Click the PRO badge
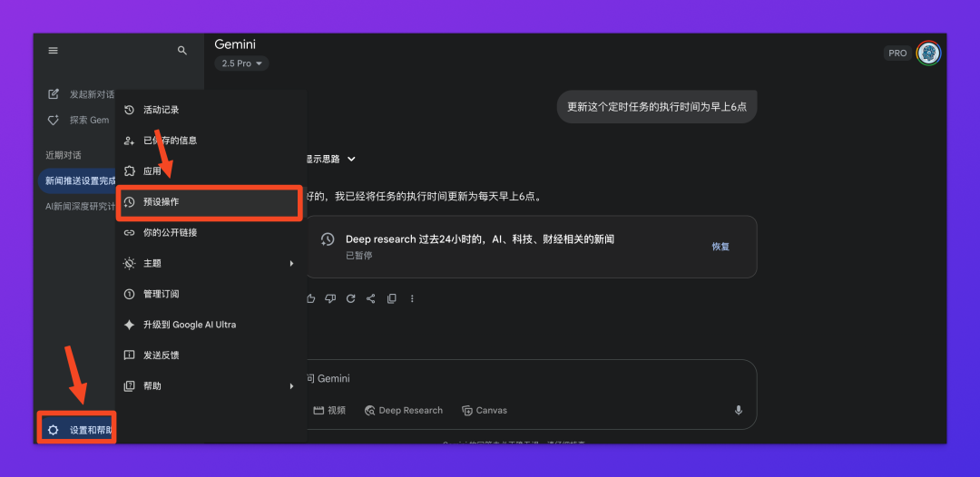 [x=897, y=54]
